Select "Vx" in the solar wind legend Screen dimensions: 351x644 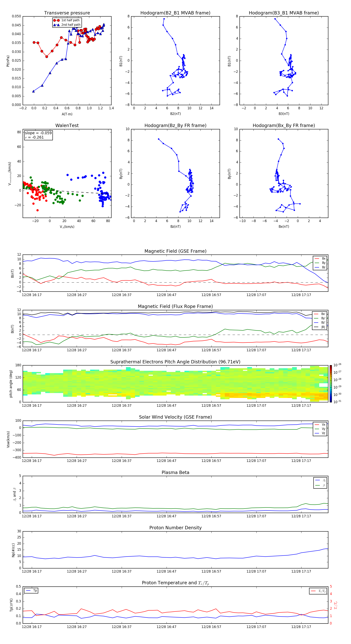320,424
